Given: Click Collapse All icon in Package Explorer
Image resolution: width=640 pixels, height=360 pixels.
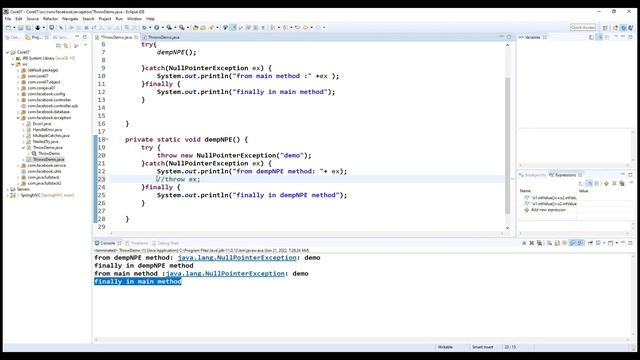Looking at the screenshot, I should (x=58, y=45).
